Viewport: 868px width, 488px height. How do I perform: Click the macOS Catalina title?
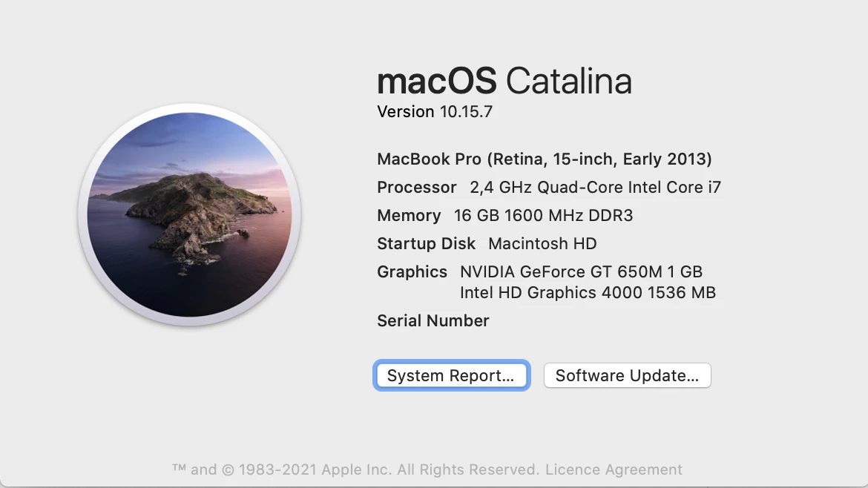tap(504, 81)
